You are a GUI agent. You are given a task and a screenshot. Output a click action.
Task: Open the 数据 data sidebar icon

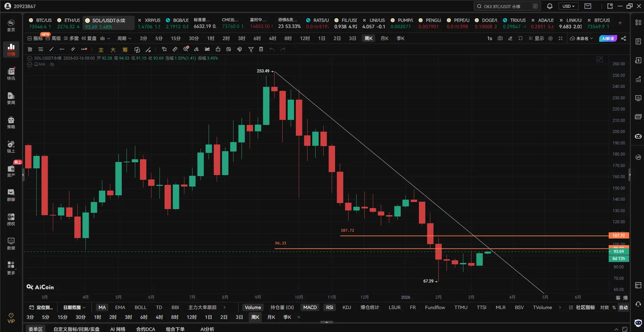(x=11, y=243)
